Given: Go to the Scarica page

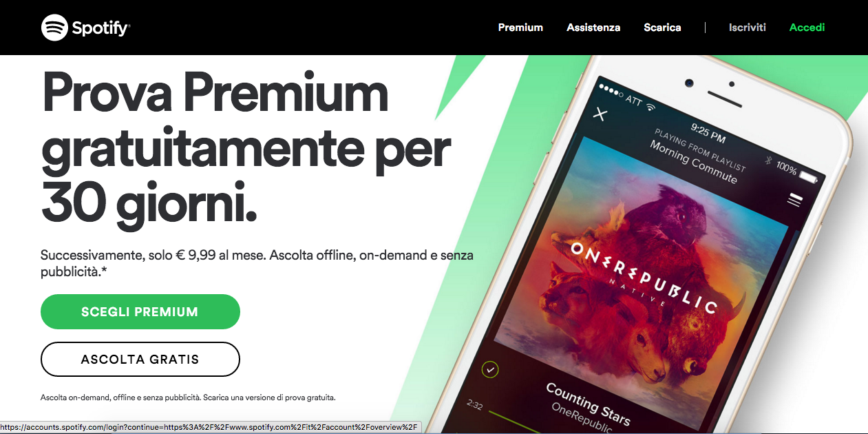Looking at the screenshot, I should [x=662, y=28].
